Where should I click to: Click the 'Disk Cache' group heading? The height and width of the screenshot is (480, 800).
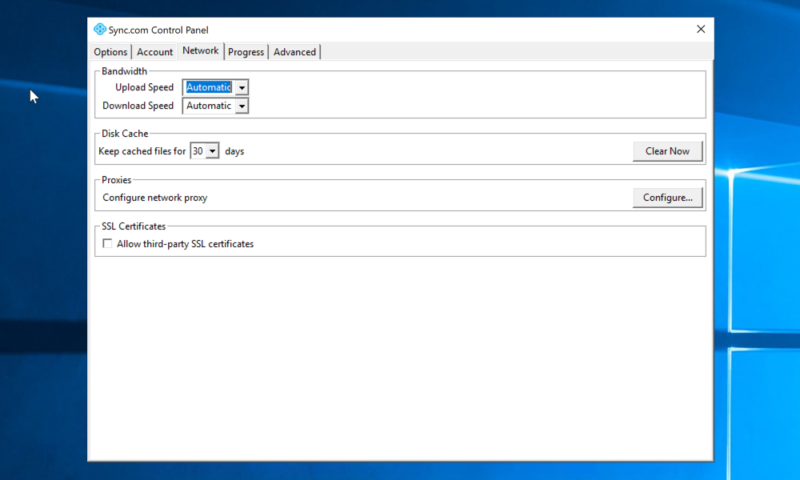124,134
